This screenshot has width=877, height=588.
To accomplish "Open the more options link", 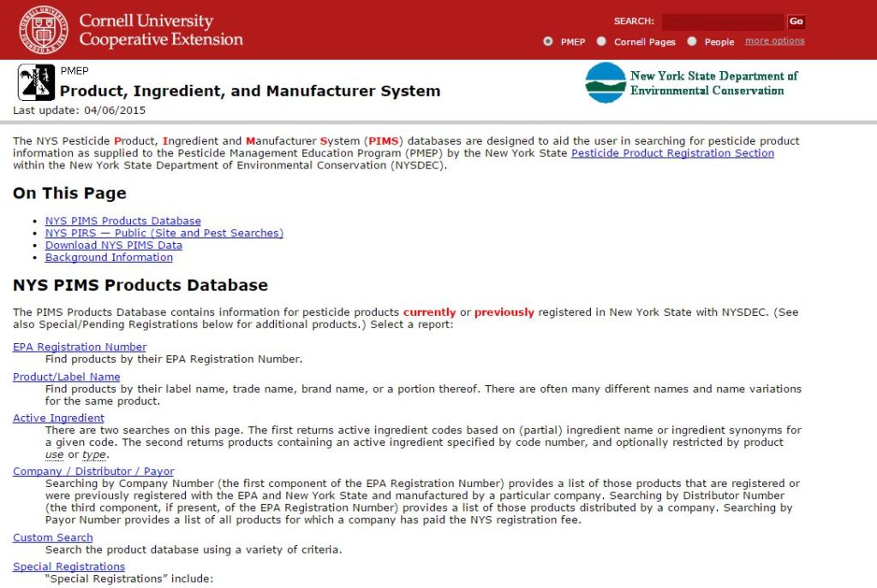I will click(x=774, y=41).
